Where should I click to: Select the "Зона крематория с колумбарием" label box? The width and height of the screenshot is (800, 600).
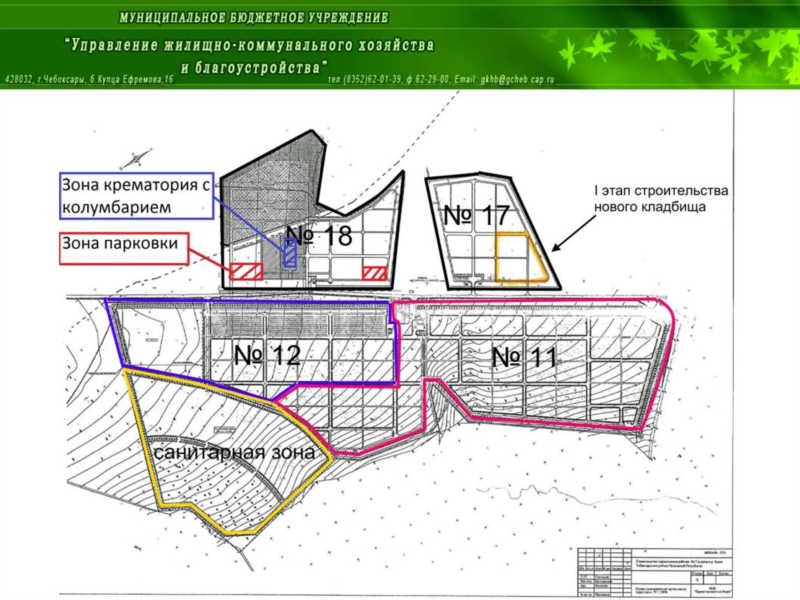[136, 195]
